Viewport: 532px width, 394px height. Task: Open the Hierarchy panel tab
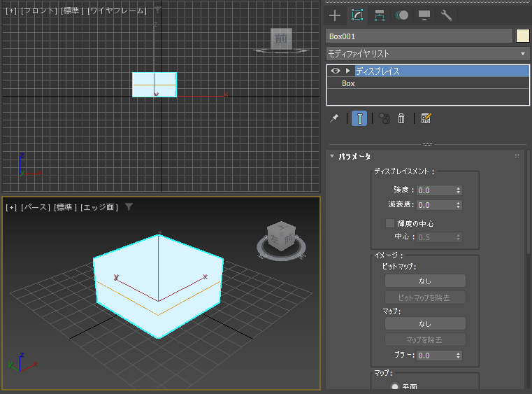click(x=380, y=15)
